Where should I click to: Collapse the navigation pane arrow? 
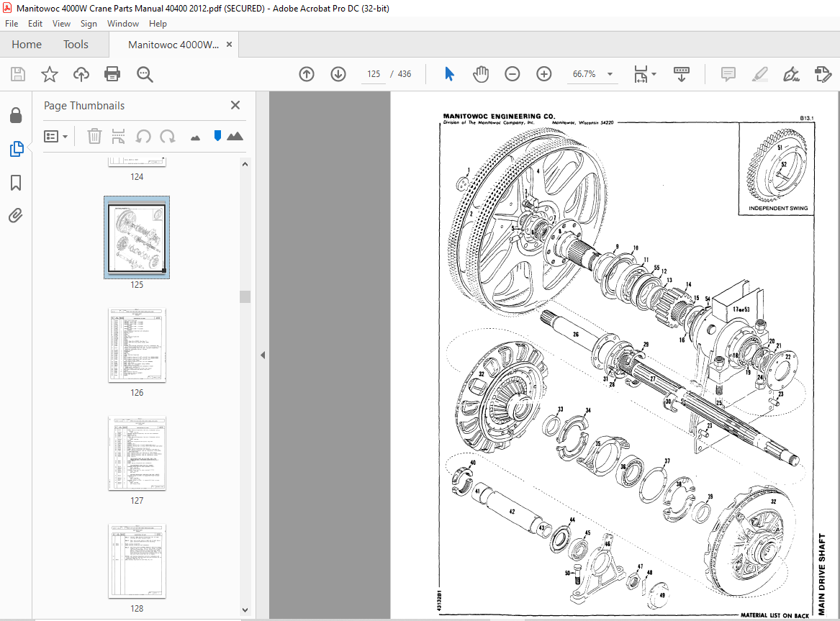(263, 355)
